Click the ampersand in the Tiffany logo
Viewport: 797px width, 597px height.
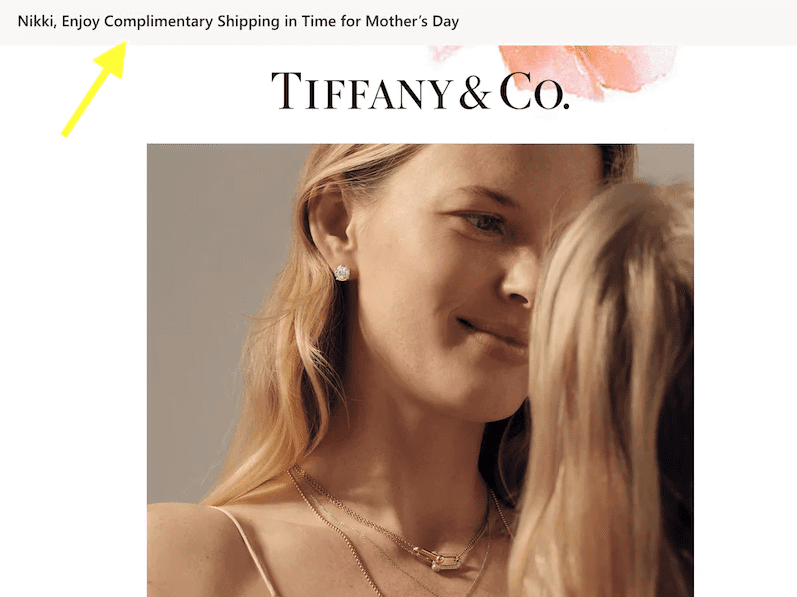pyautogui.click(x=475, y=92)
